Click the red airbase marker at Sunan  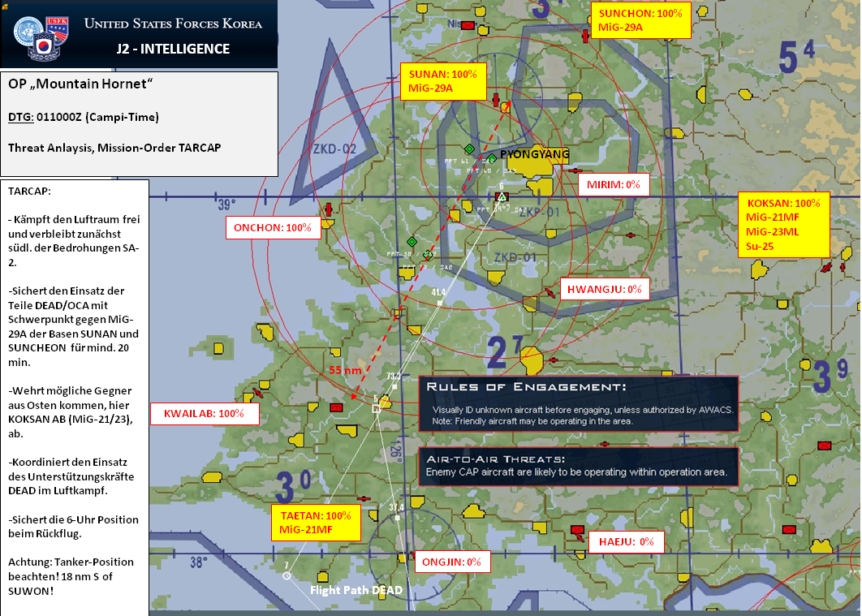click(x=496, y=100)
